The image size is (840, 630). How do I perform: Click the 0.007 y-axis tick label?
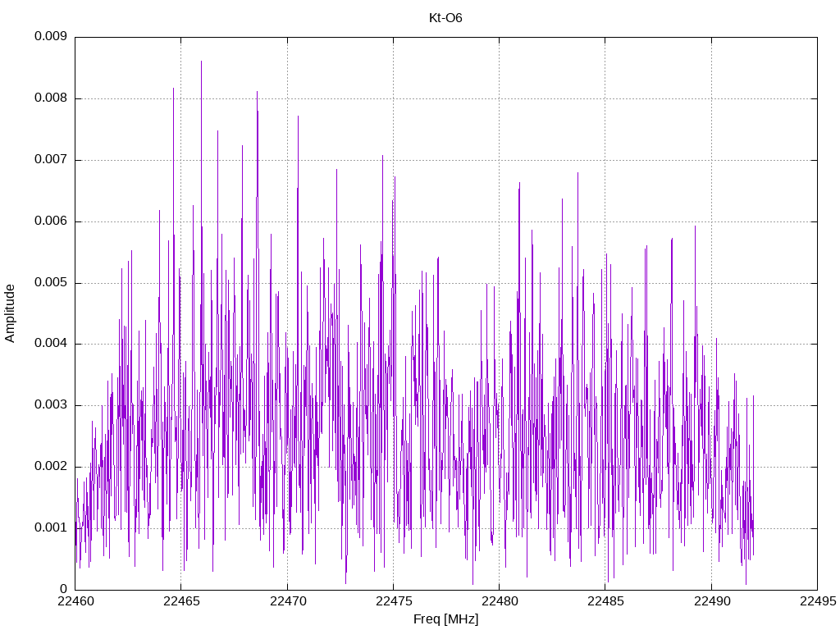51,160
